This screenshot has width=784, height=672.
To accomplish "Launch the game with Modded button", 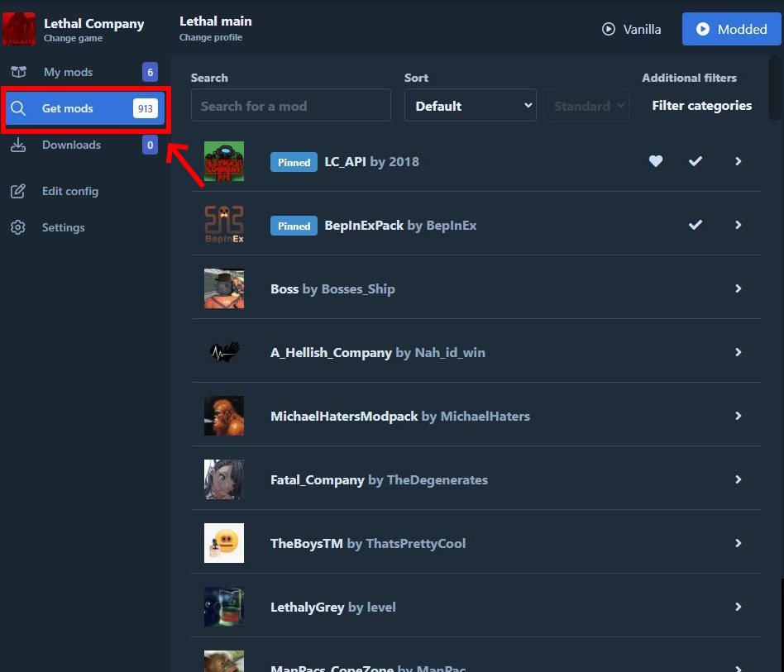I will pos(732,29).
